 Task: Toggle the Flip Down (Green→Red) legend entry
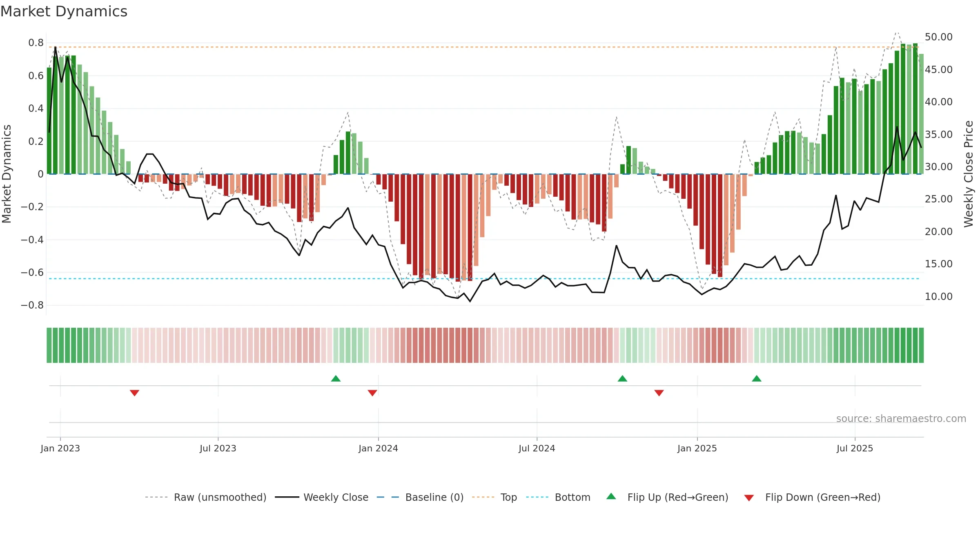coord(812,497)
